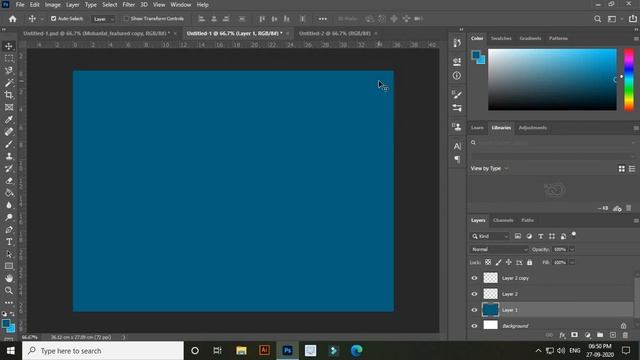Open more align options ellipsis
Viewport: 640px width, 360px height.
pos(322,19)
